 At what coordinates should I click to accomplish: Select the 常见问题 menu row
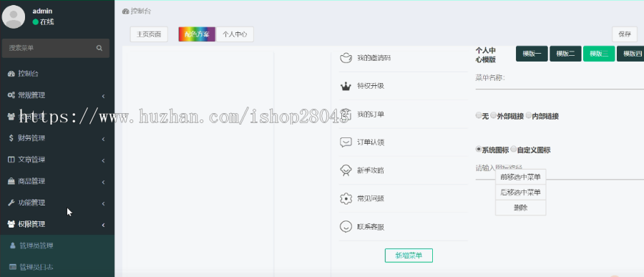click(x=404, y=198)
